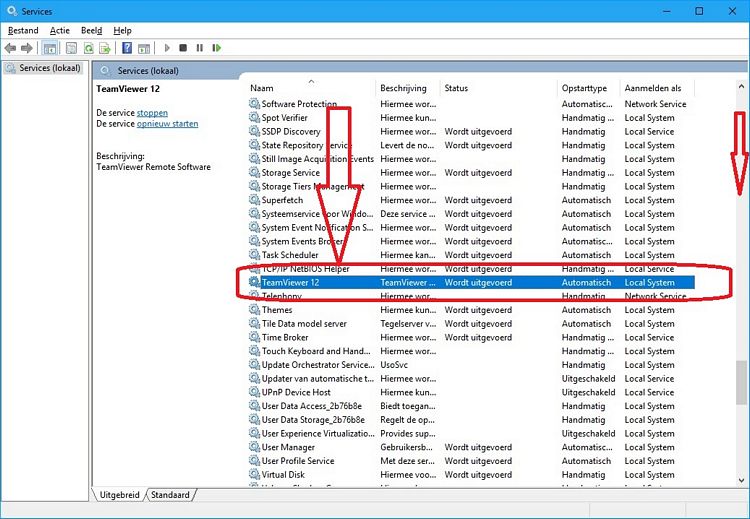Screen dimensions: 750x519
Task: Select the User Data Storage_2b76b8e service
Action: click(313, 420)
